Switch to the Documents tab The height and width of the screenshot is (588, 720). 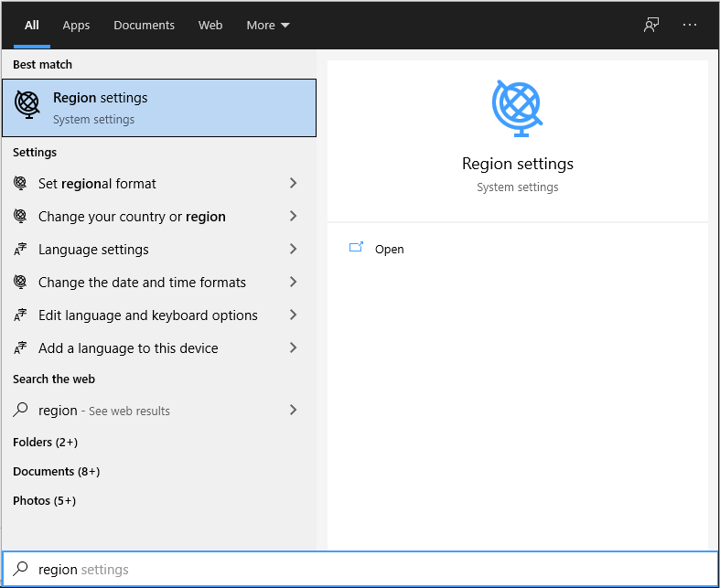coord(145,26)
